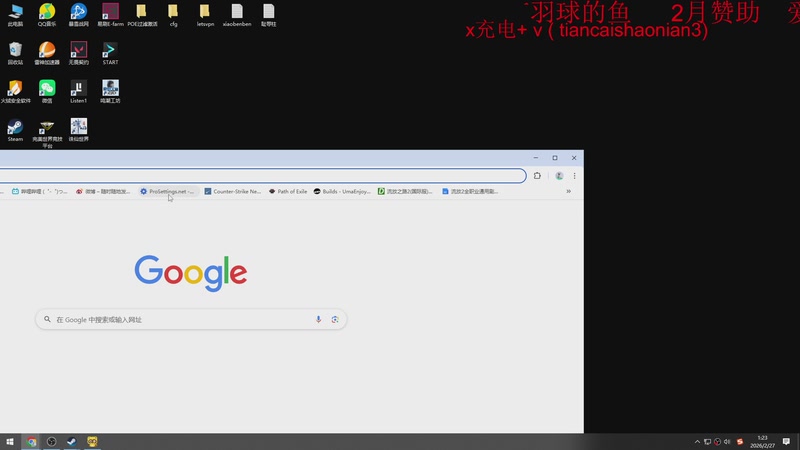Open OBS icon in taskbar
The width and height of the screenshot is (800, 450).
coord(52,442)
